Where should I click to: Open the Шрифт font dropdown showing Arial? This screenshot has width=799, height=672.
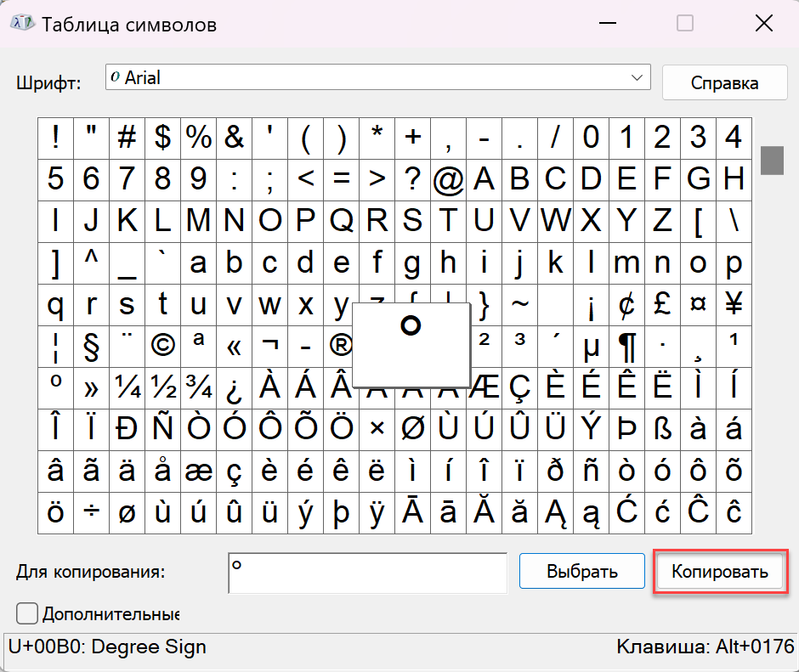pyautogui.click(x=377, y=78)
